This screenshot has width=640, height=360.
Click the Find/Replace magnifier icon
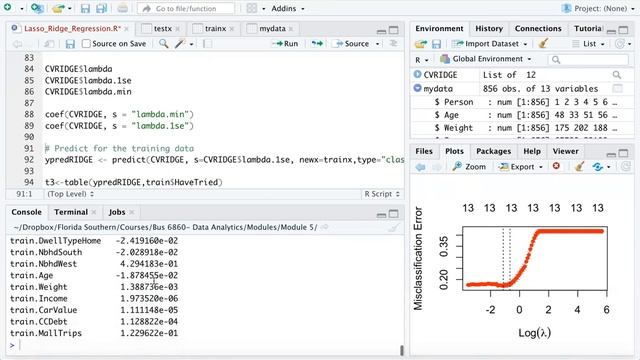(x=164, y=43)
